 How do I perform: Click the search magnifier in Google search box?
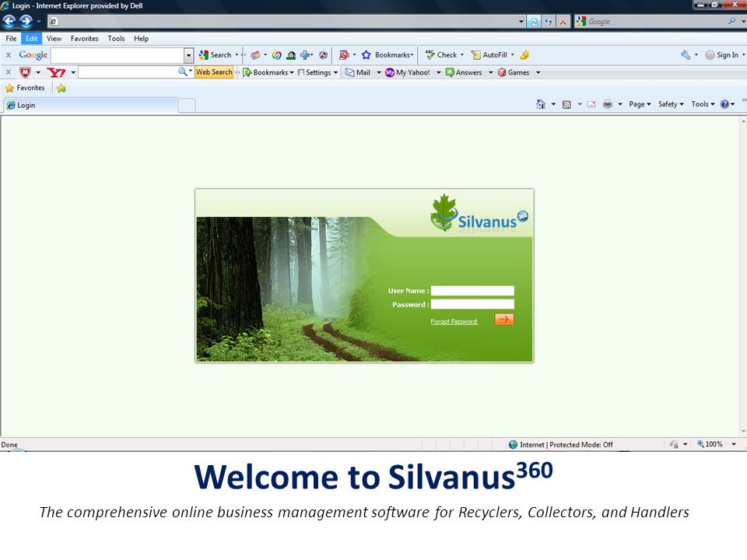pyautogui.click(x=731, y=22)
